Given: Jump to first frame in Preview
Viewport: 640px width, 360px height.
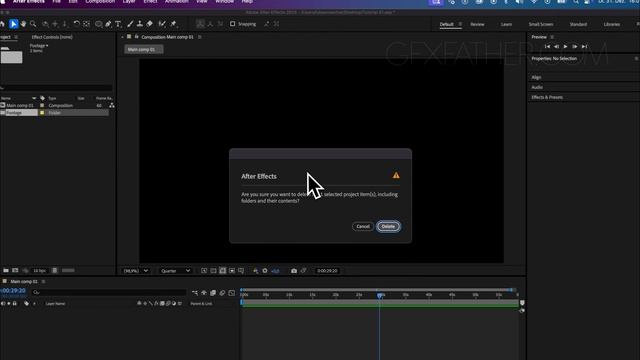Looking at the screenshot, I should point(547,47).
